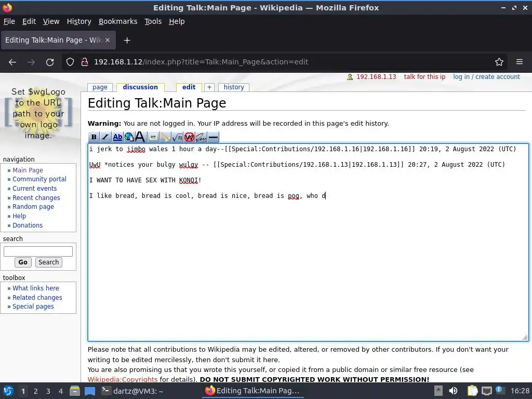Switch to the page tab
The image size is (532, 399).
[x=100, y=87]
